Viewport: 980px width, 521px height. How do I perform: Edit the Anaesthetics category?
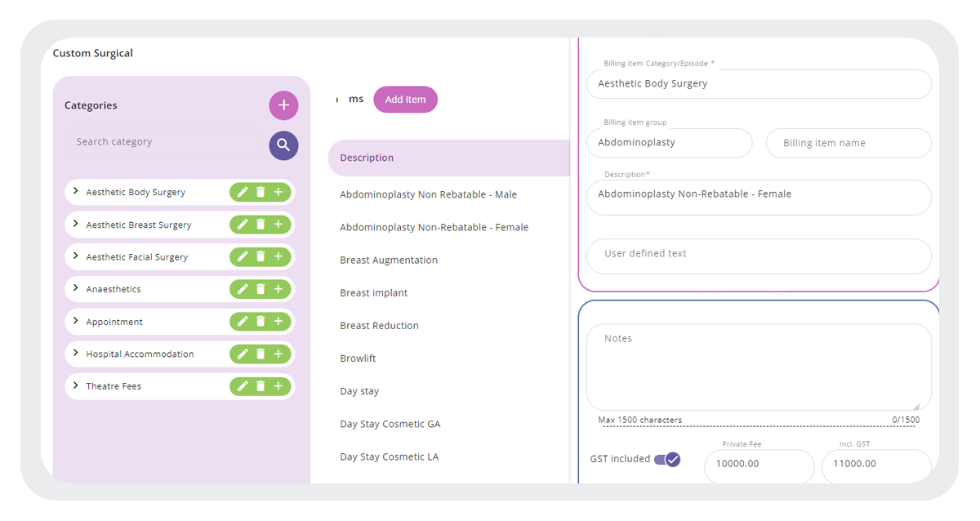pos(243,288)
